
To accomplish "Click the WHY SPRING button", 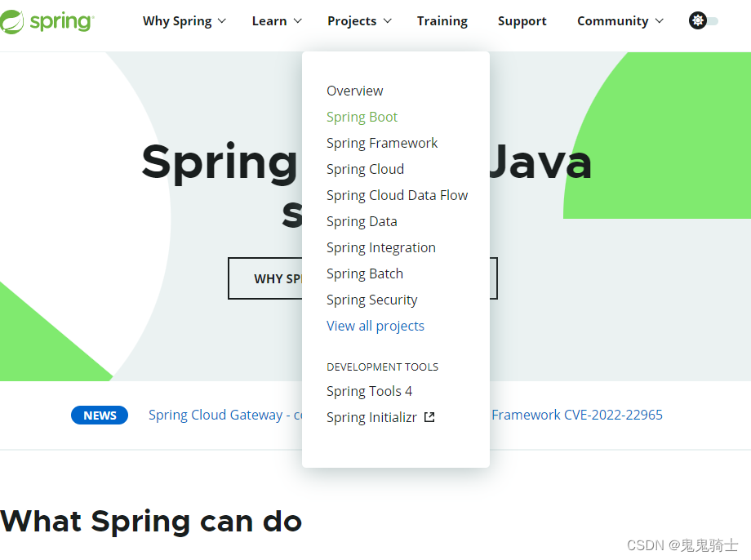I will coord(265,278).
